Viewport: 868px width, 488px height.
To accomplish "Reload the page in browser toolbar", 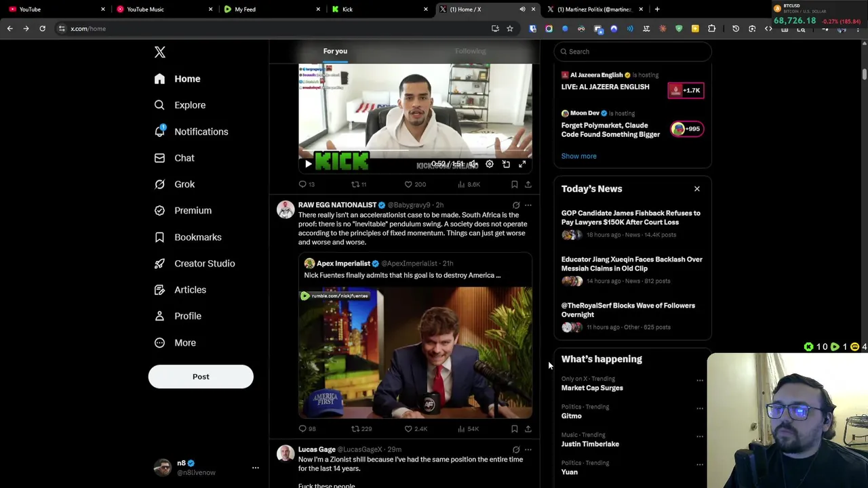I will tap(42, 28).
